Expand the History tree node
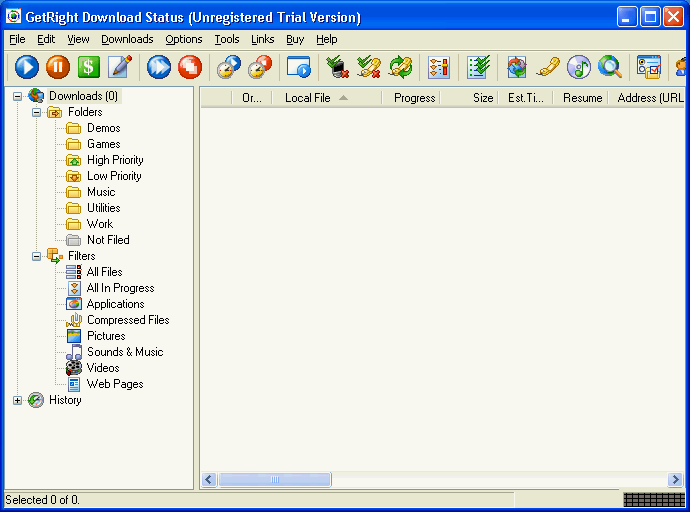 (18, 400)
